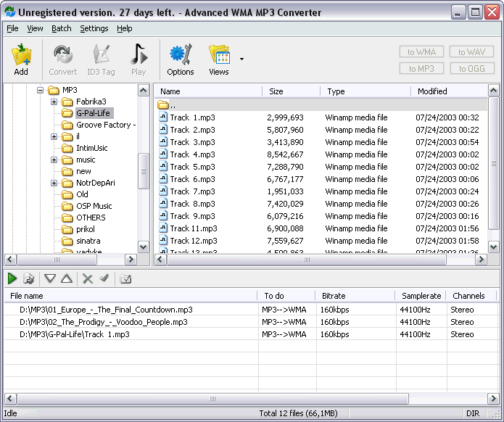Open the View menu

pos(35,28)
